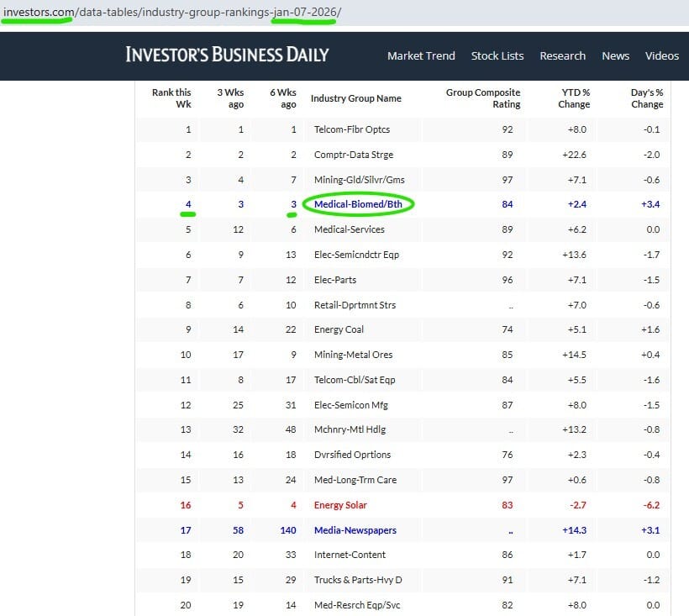Viewport: 689px width, 616px height.
Task: Select the Elec-Semicndctr Eqp group name
Action: click(x=356, y=255)
